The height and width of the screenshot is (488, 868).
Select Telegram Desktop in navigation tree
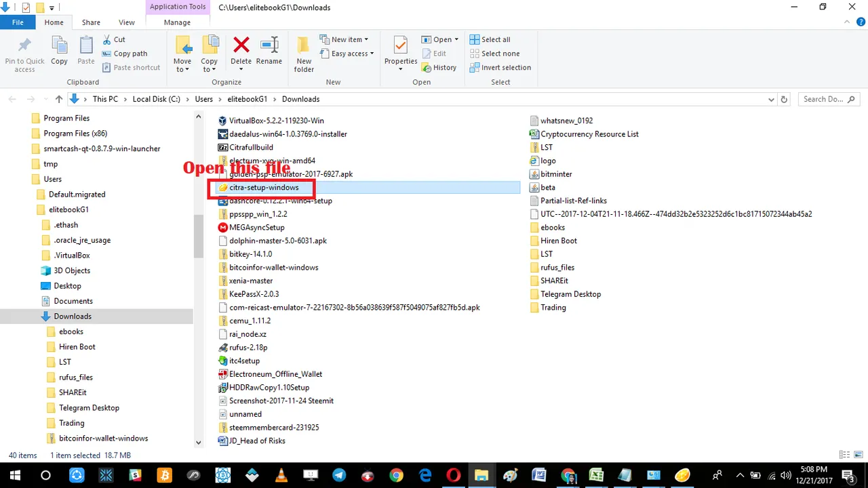pyautogui.click(x=89, y=408)
